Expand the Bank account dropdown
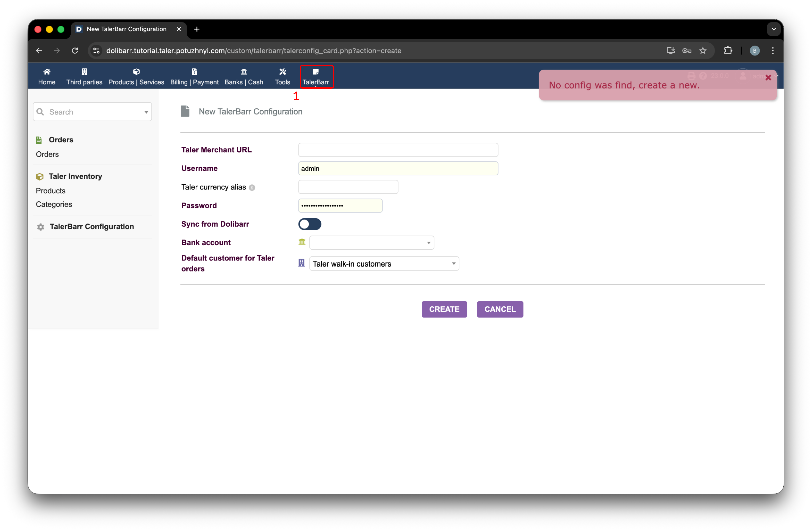Screen dimensions: 812x531 371,243
